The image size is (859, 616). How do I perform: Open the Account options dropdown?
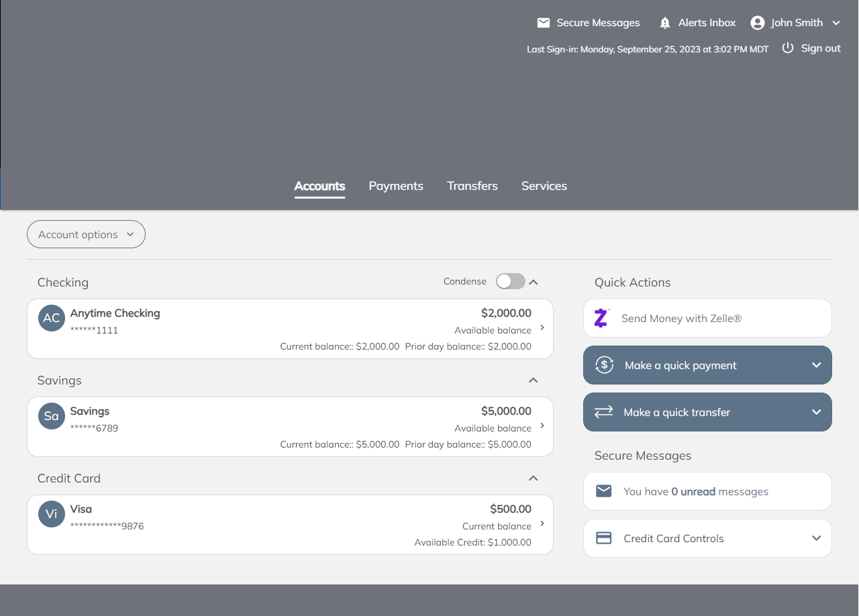point(86,234)
